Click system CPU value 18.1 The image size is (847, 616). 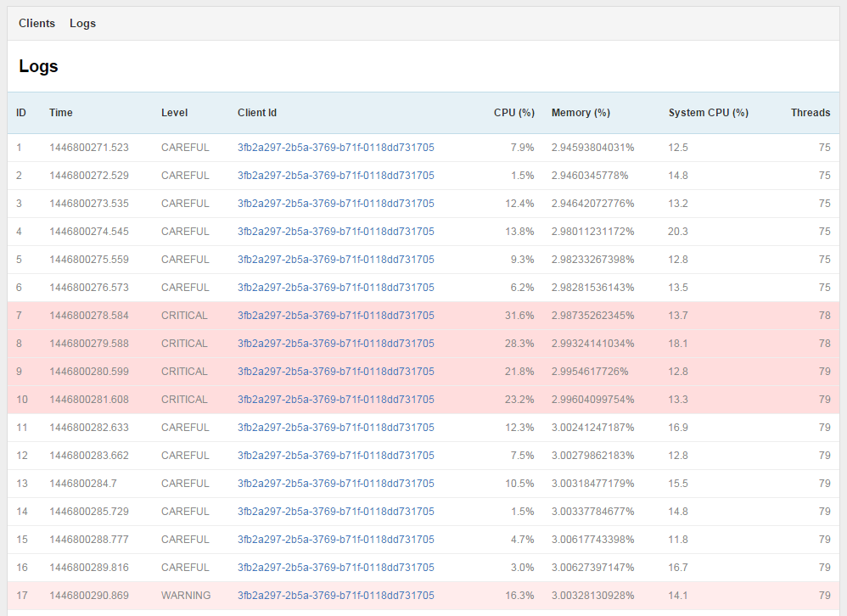(678, 344)
